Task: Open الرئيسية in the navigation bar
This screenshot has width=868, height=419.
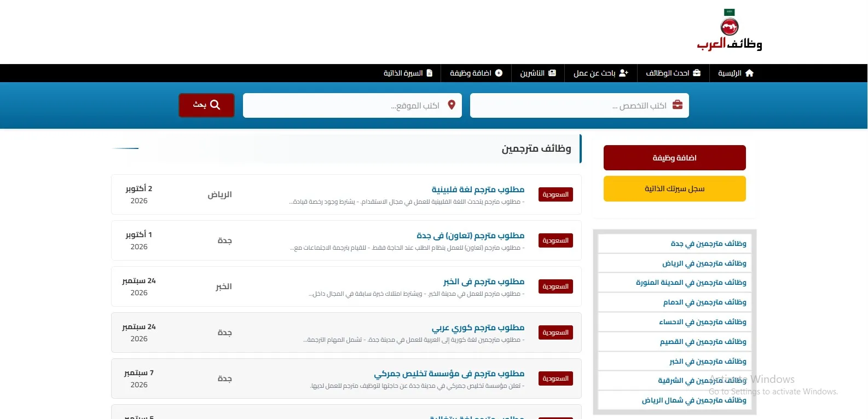Action: tap(736, 73)
